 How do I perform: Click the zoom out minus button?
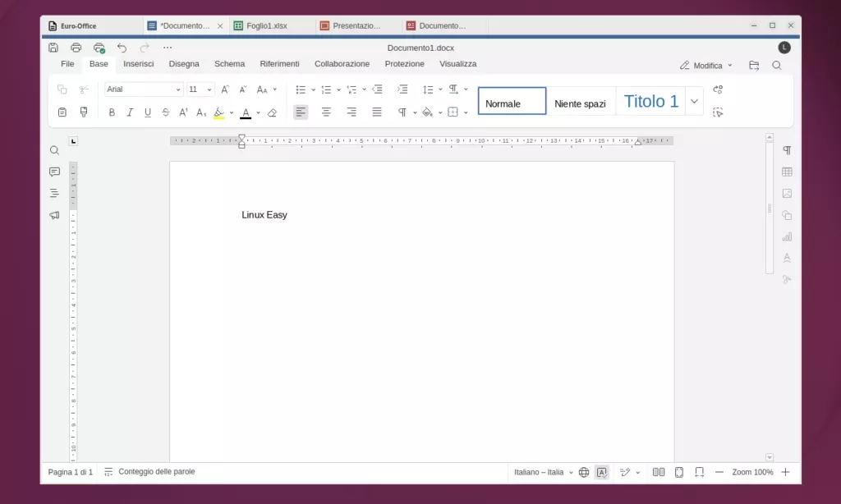(719, 472)
